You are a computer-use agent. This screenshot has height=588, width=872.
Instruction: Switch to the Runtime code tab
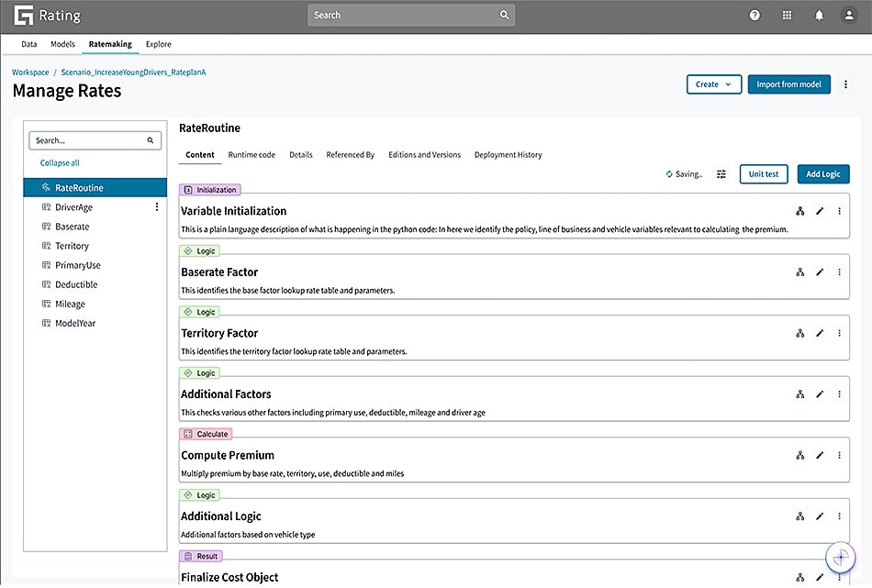[252, 154]
